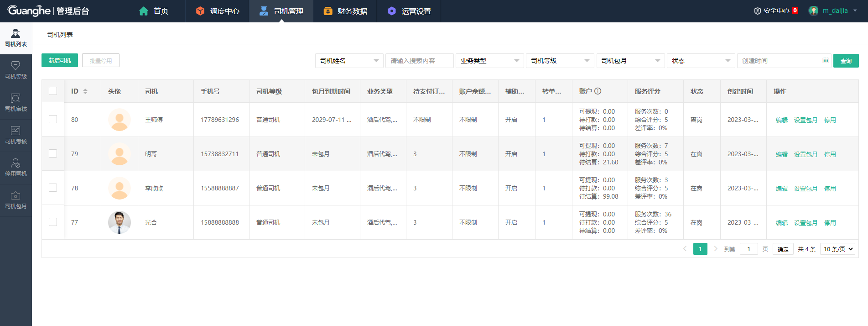Click the red 0 notification badge

(795, 11)
